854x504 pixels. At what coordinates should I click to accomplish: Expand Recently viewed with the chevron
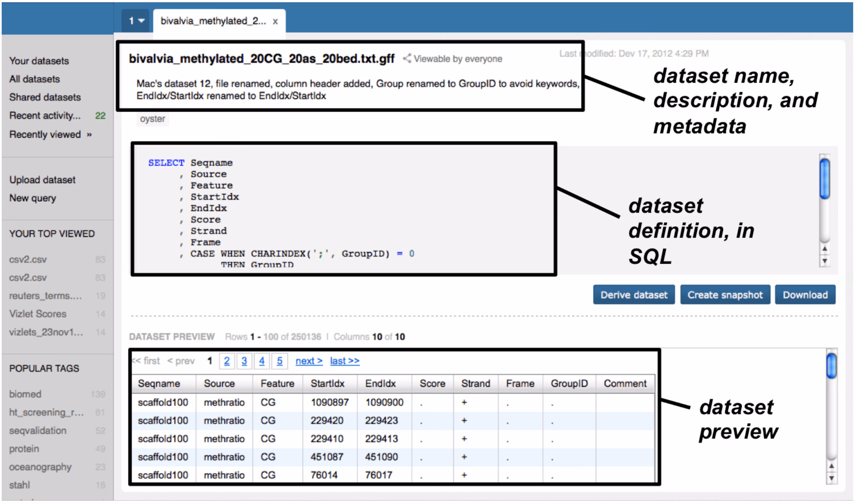tap(89, 134)
